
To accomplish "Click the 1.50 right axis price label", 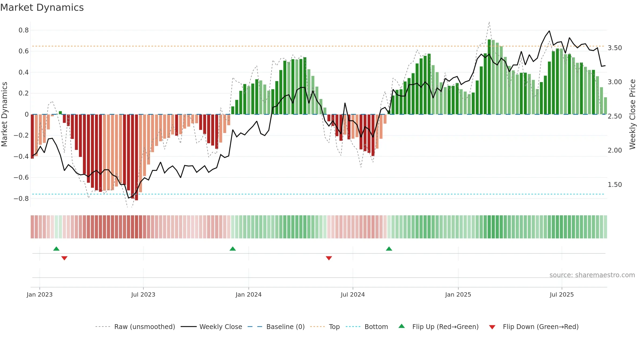I will coord(615,184).
